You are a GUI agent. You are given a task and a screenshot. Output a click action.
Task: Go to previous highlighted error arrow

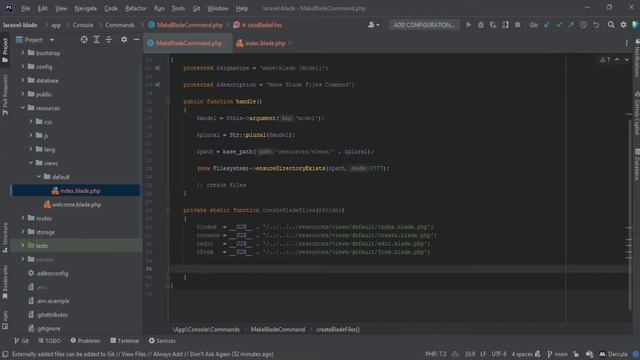pyautogui.click(x=617, y=60)
